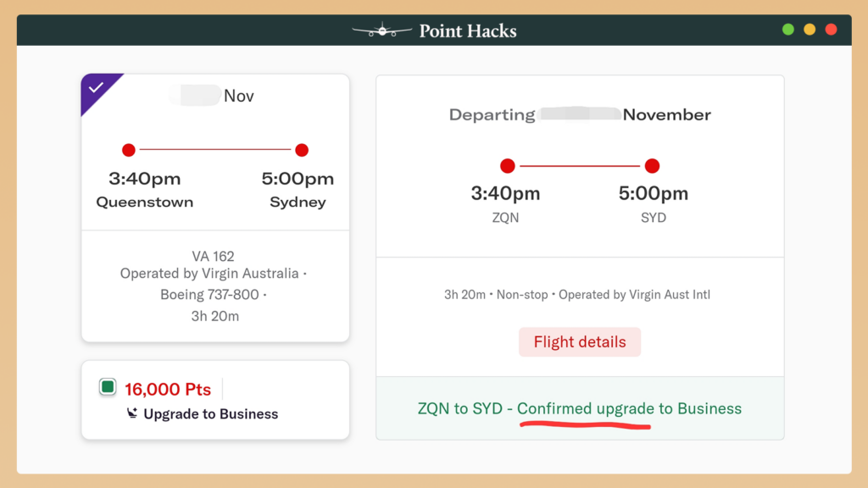
Task: Click the red underline beneath confirmed upgrade text
Action: 585,424
